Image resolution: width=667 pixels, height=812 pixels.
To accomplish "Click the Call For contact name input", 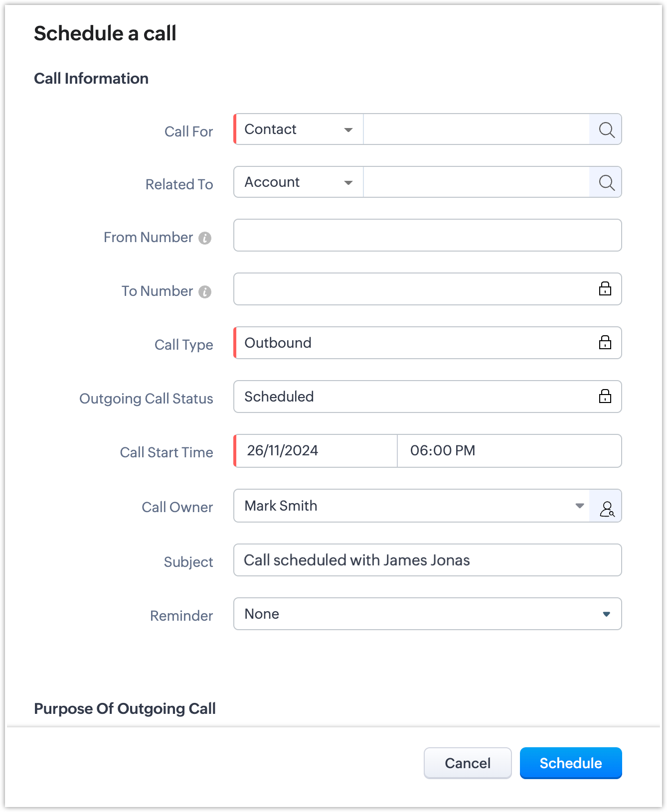I will click(x=476, y=130).
